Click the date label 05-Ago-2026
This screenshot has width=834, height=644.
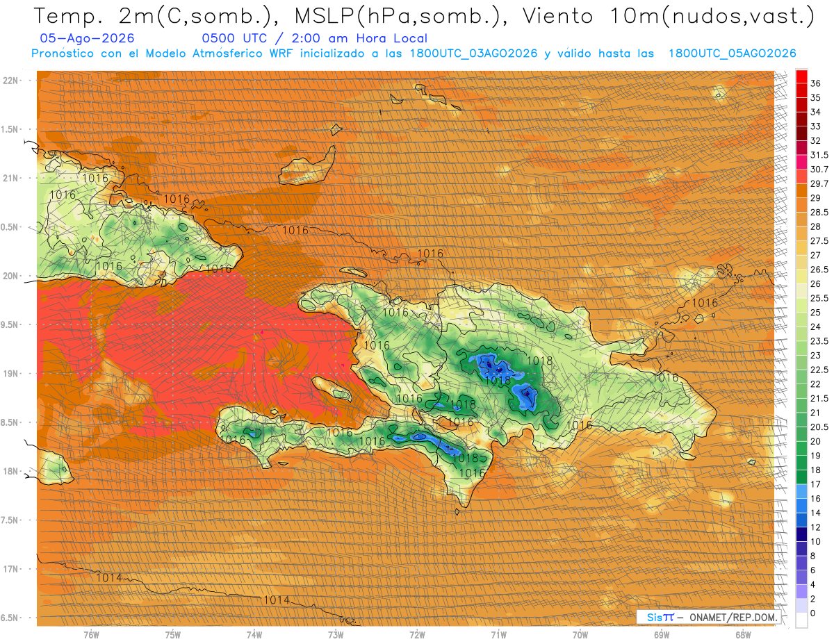click(x=88, y=38)
